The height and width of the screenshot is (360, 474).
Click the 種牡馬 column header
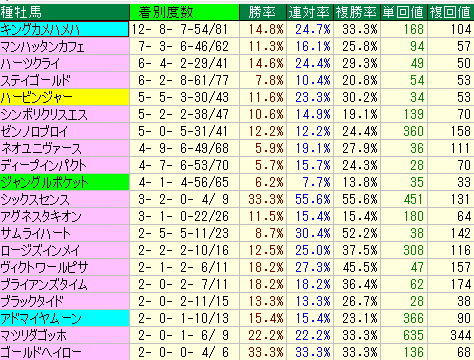pos(64,12)
